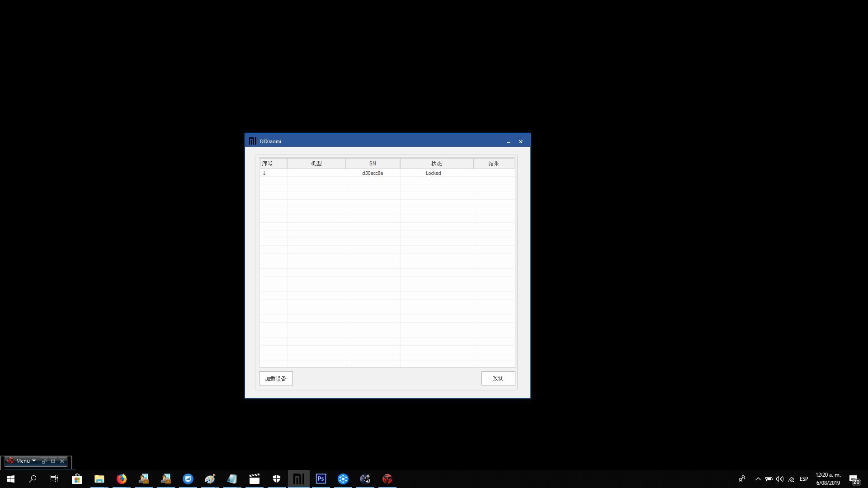The image size is (868, 488).
Task: Open the red Sharingan app on taskbar
Action: pyautogui.click(x=387, y=479)
